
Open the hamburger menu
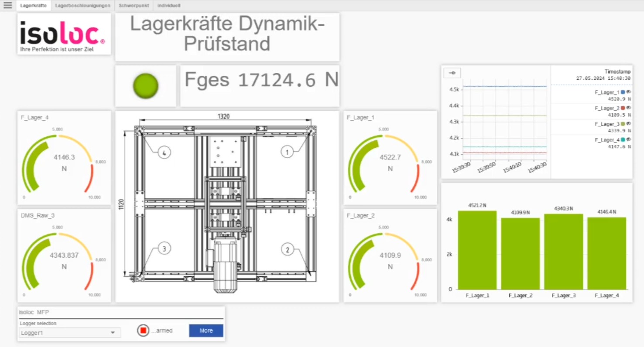click(8, 6)
